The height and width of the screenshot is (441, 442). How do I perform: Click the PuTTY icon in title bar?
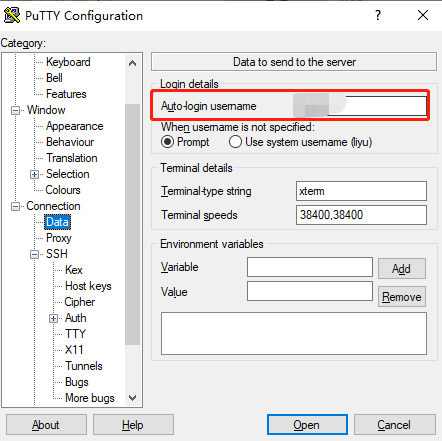[12, 16]
